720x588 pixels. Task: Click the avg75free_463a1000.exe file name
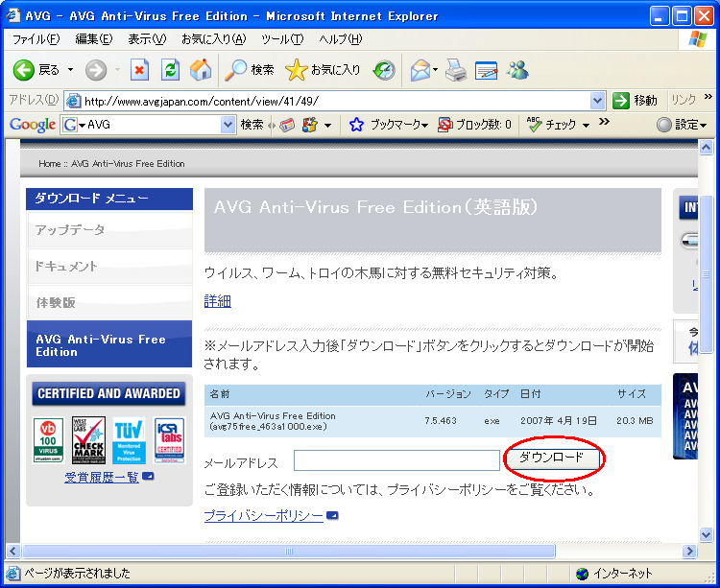click(x=268, y=427)
